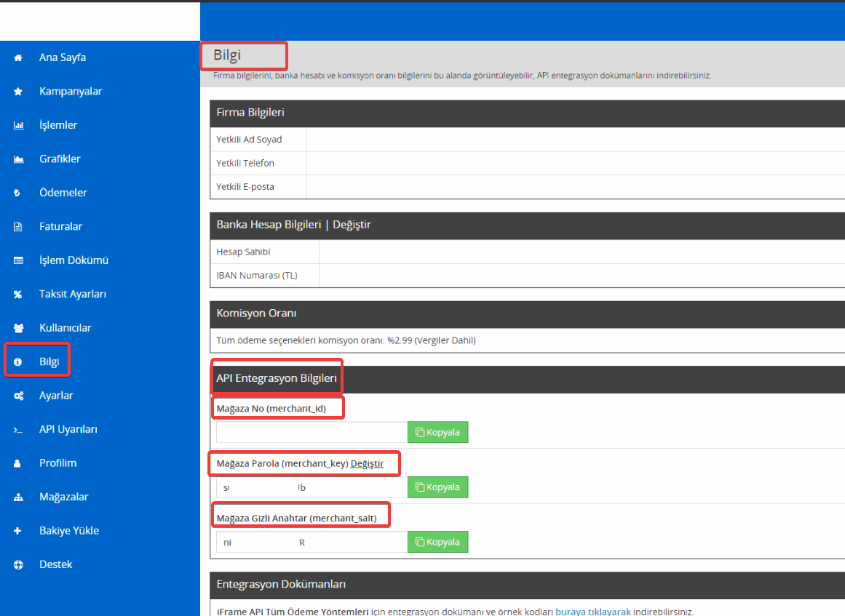Image resolution: width=845 pixels, height=616 pixels.
Task: Go to Profilim
Action: pyautogui.click(x=57, y=463)
